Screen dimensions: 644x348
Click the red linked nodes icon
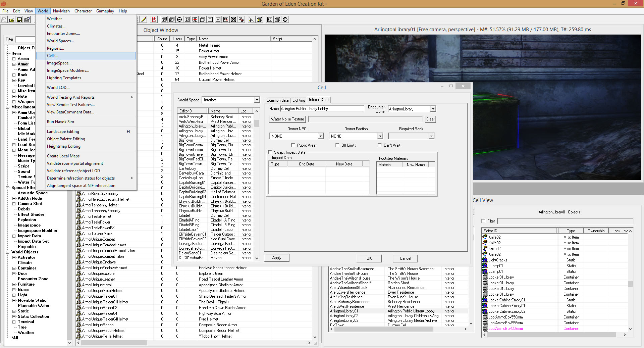(241, 19)
